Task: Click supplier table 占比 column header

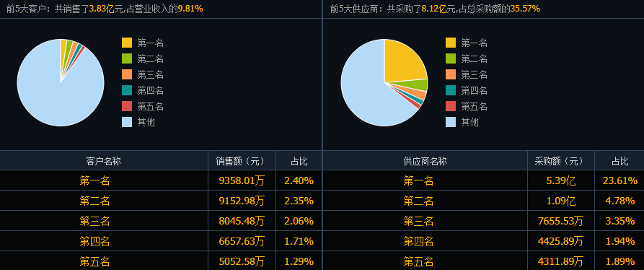Action: click(619, 161)
